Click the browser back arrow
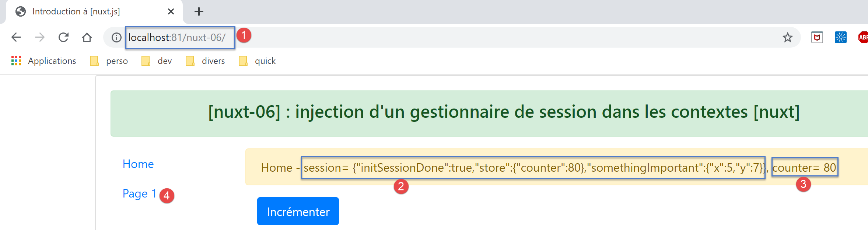This screenshot has height=230, width=868. coord(16,37)
